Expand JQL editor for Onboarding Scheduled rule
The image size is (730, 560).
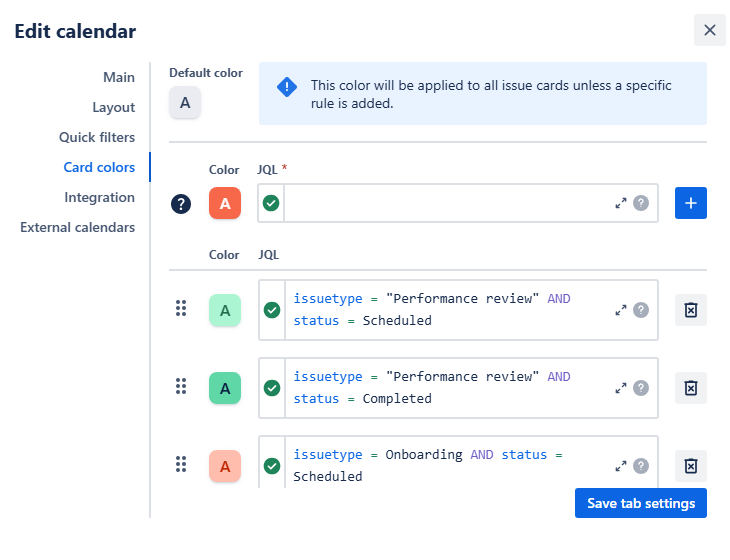click(x=621, y=466)
